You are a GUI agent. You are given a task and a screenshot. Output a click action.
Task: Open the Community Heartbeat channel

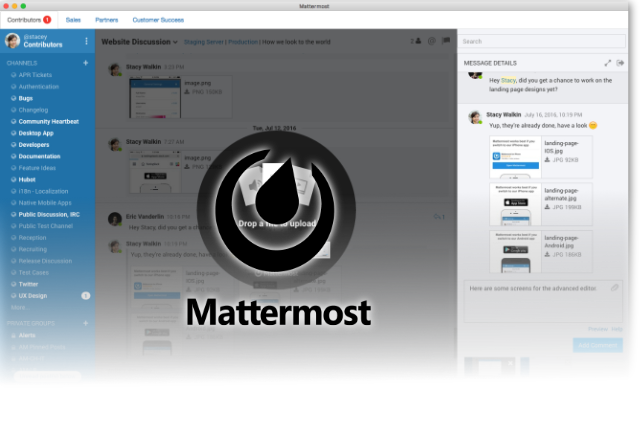(x=47, y=122)
